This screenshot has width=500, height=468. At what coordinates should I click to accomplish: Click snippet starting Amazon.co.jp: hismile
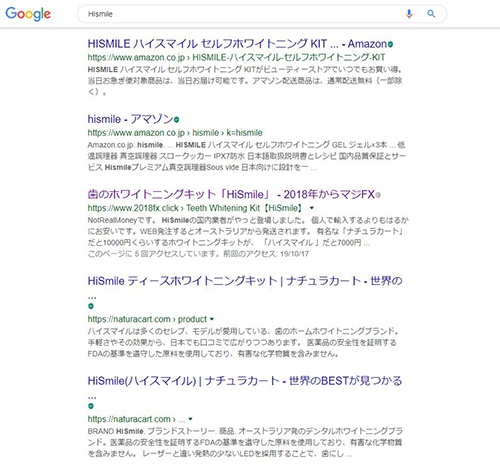point(247,156)
